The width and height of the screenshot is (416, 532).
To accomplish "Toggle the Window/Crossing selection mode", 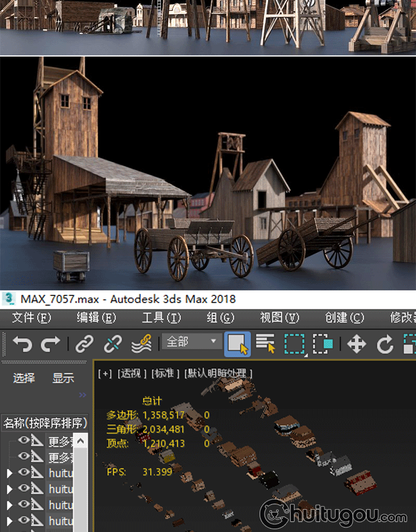I will pos(323,344).
